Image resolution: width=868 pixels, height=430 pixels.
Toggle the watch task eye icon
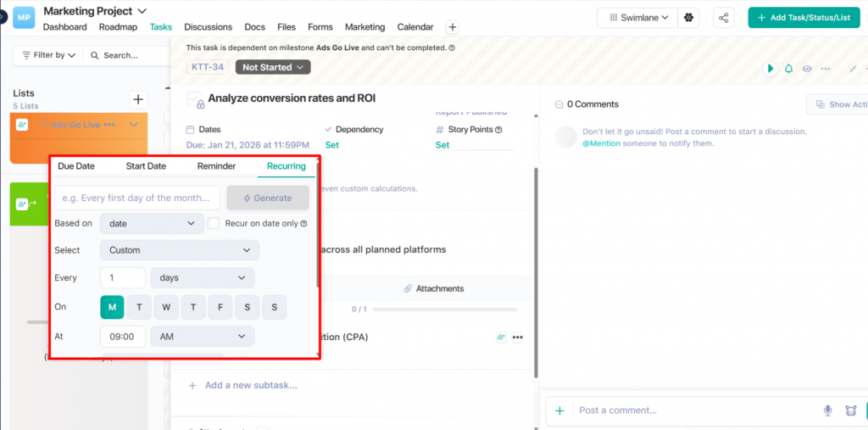[808, 69]
